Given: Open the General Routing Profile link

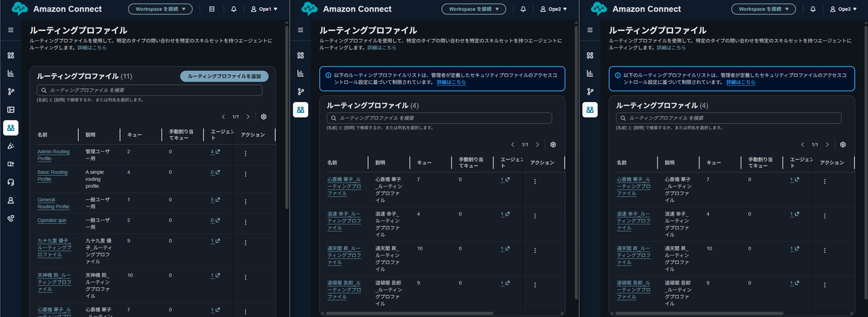Looking at the screenshot, I should 54,203.
